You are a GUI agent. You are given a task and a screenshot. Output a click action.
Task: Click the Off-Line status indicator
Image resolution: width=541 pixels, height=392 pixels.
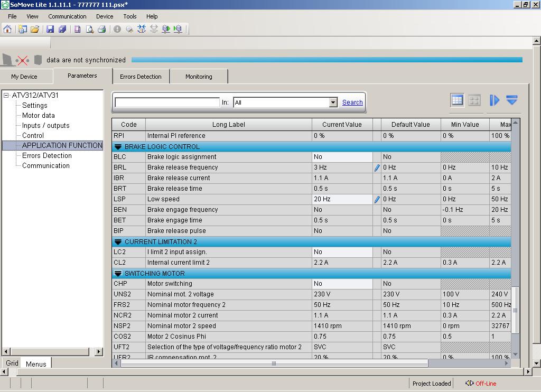coord(481,384)
